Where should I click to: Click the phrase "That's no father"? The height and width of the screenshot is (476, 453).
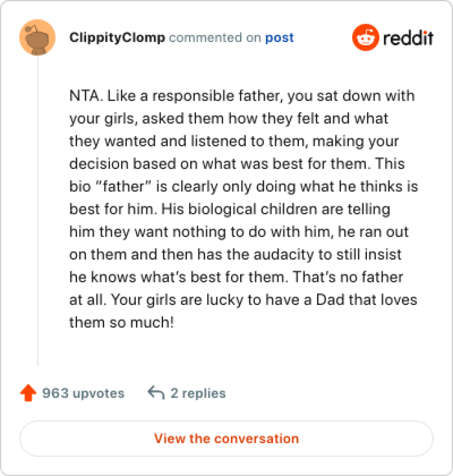pos(349,277)
